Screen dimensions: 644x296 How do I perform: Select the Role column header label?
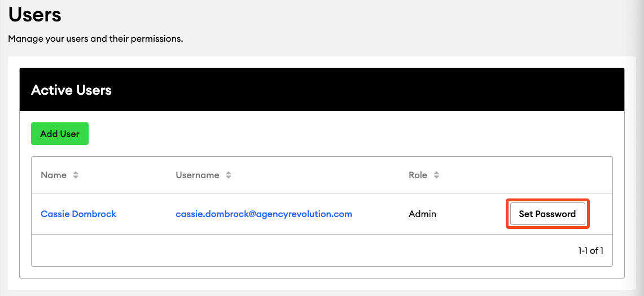418,175
